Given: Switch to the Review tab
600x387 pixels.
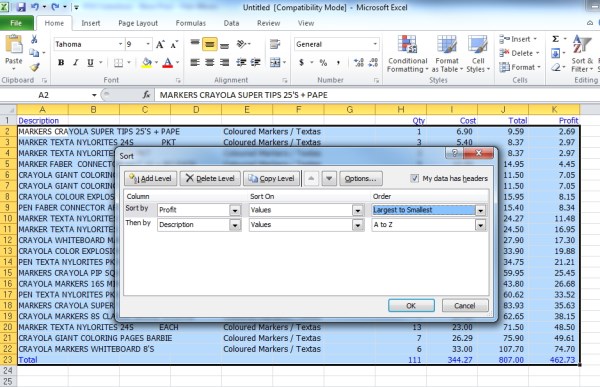Looking at the screenshot, I should (268, 23).
